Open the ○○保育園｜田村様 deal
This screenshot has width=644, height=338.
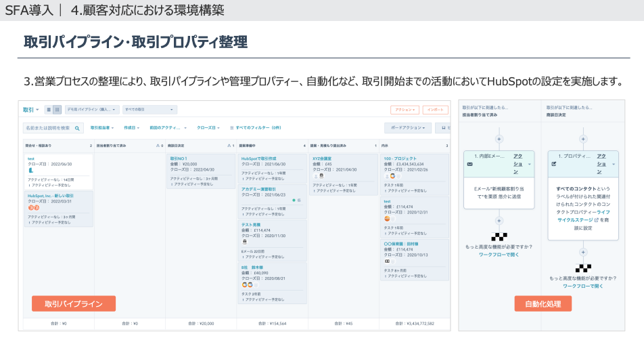pyautogui.click(x=401, y=245)
